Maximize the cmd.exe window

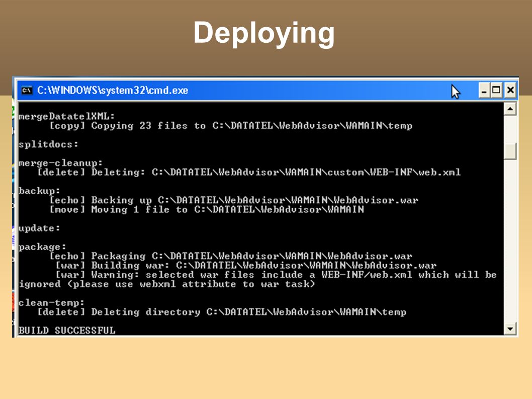click(x=496, y=91)
